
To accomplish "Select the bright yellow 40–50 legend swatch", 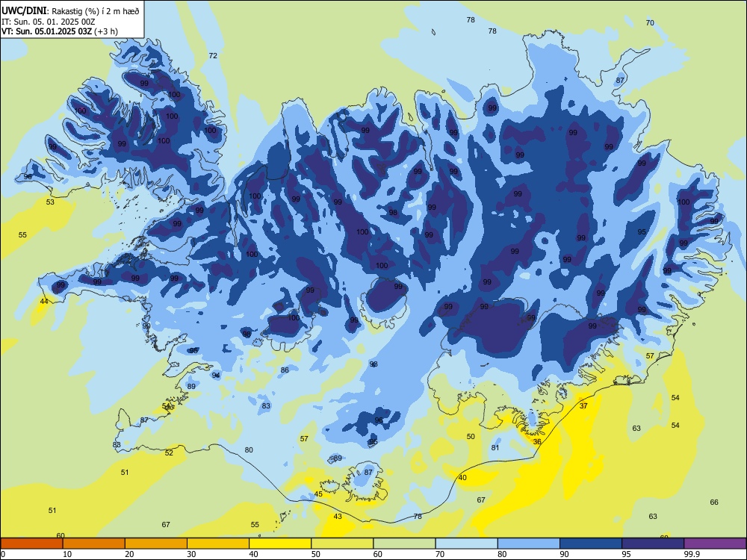I will coord(280,544).
